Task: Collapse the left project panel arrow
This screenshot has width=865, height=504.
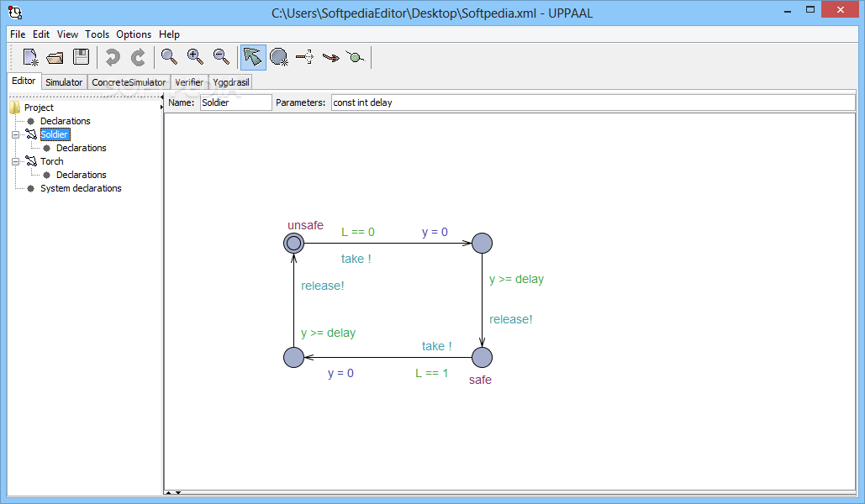Action: pos(161,97)
